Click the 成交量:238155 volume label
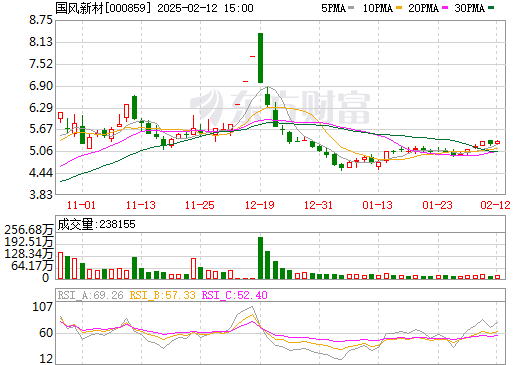The width and height of the screenshot is (520, 365). pos(97,224)
